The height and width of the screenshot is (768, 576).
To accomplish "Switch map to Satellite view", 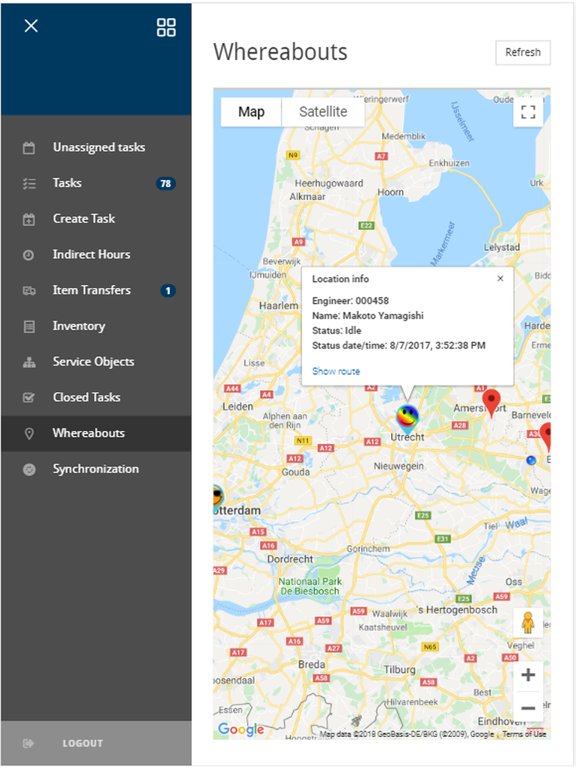I will [323, 112].
